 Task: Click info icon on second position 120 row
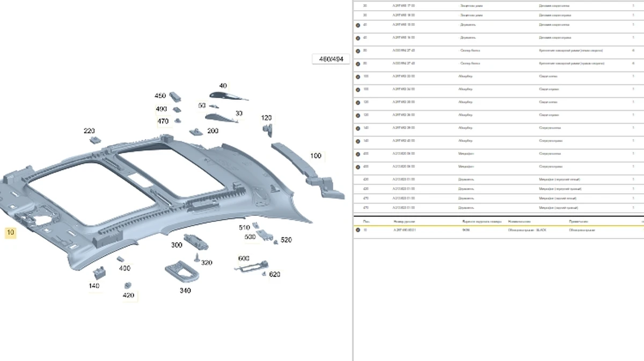tap(358, 115)
